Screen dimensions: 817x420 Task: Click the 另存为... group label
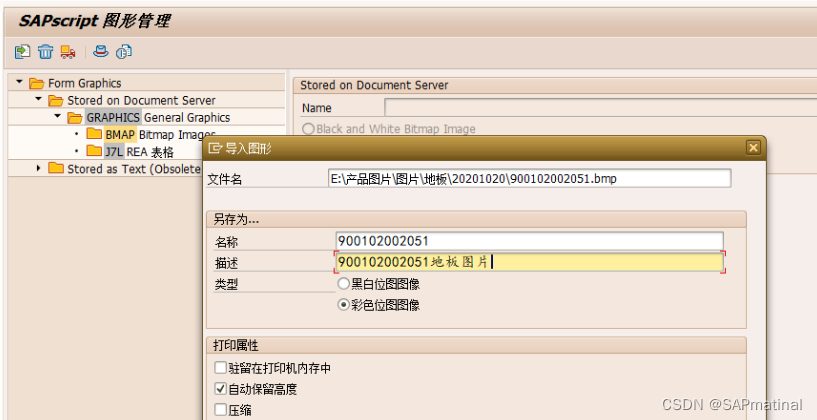pos(236,220)
